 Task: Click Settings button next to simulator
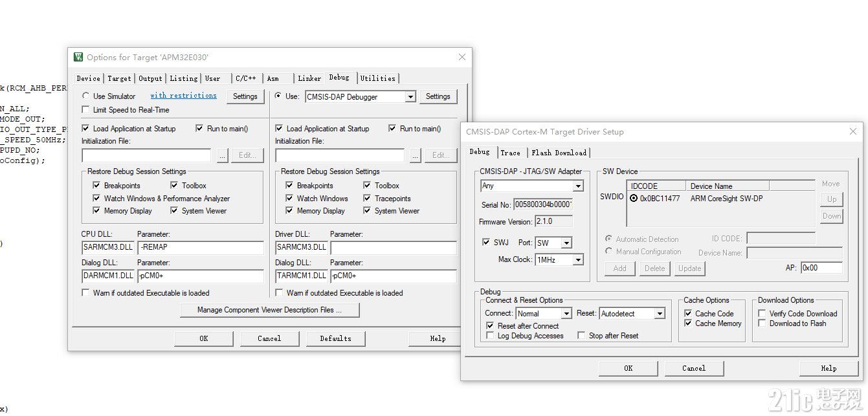[245, 96]
